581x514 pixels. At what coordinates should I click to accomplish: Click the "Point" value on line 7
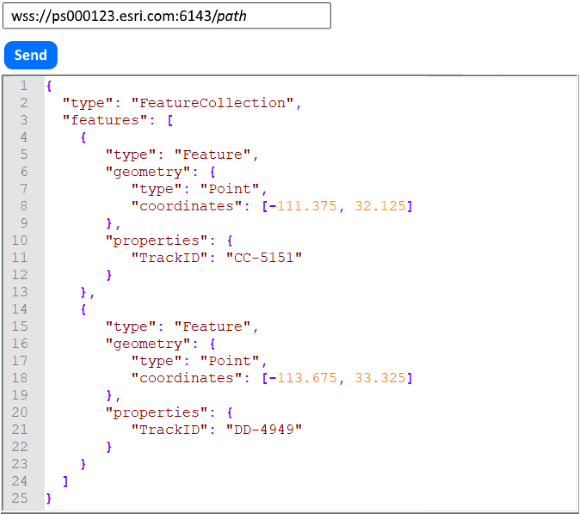pos(230,189)
